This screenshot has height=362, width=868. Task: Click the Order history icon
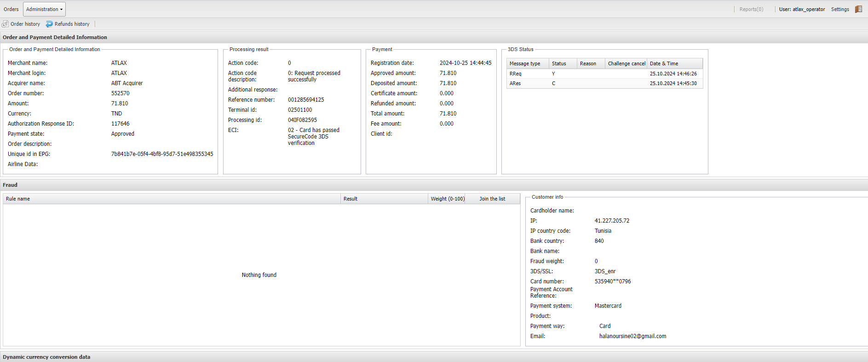point(5,24)
